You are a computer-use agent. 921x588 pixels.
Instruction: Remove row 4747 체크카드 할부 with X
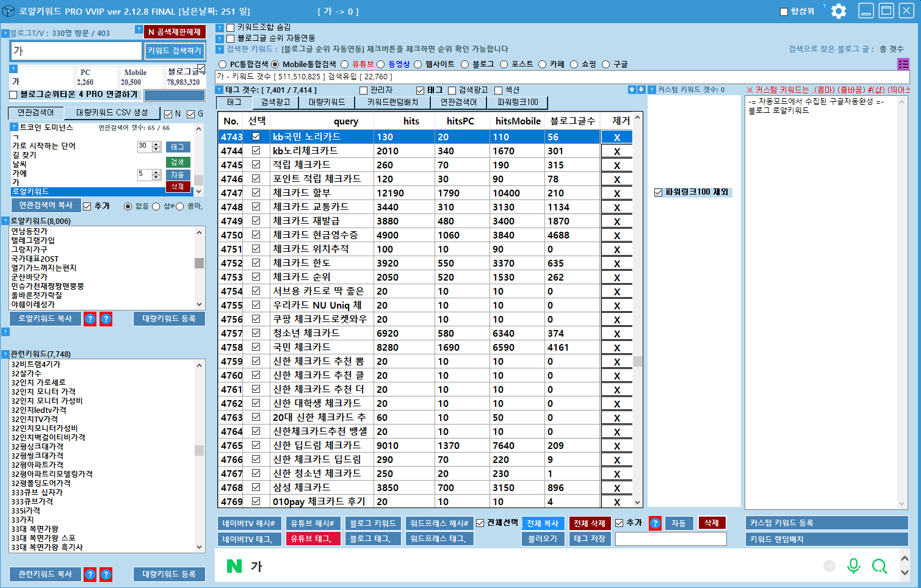[616, 193]
